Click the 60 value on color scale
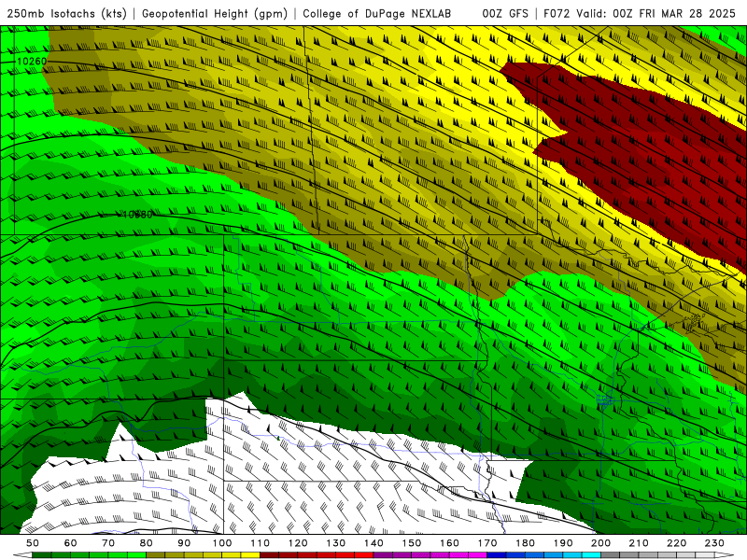 coord(70,543)
